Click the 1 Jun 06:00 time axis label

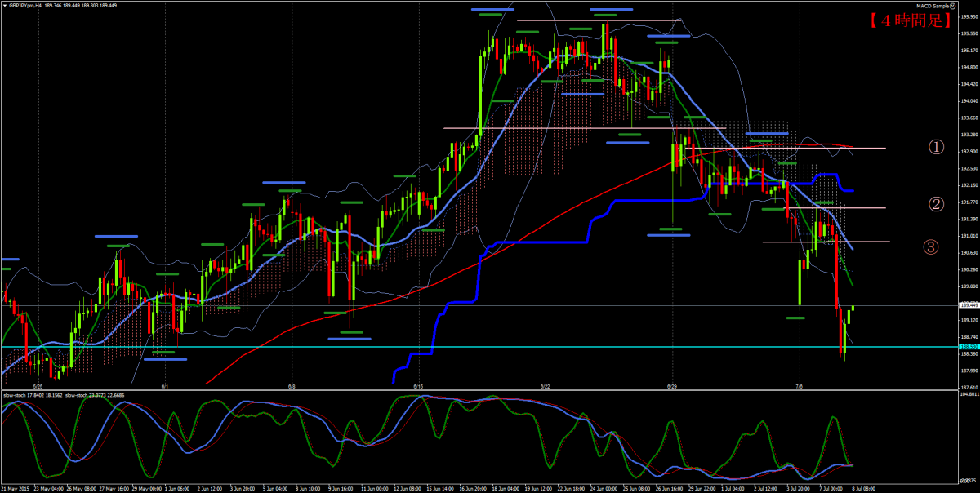coord(176,488)
